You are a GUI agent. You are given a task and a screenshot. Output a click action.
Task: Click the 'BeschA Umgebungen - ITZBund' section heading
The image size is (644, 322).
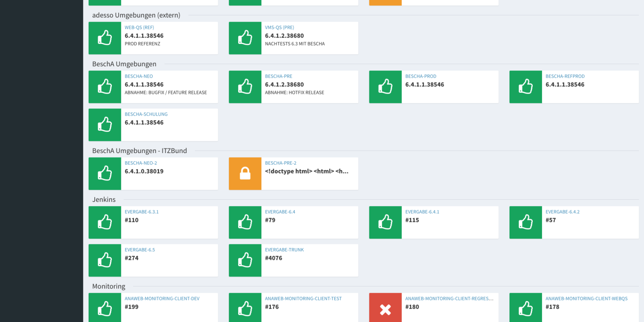click(140, 151)
